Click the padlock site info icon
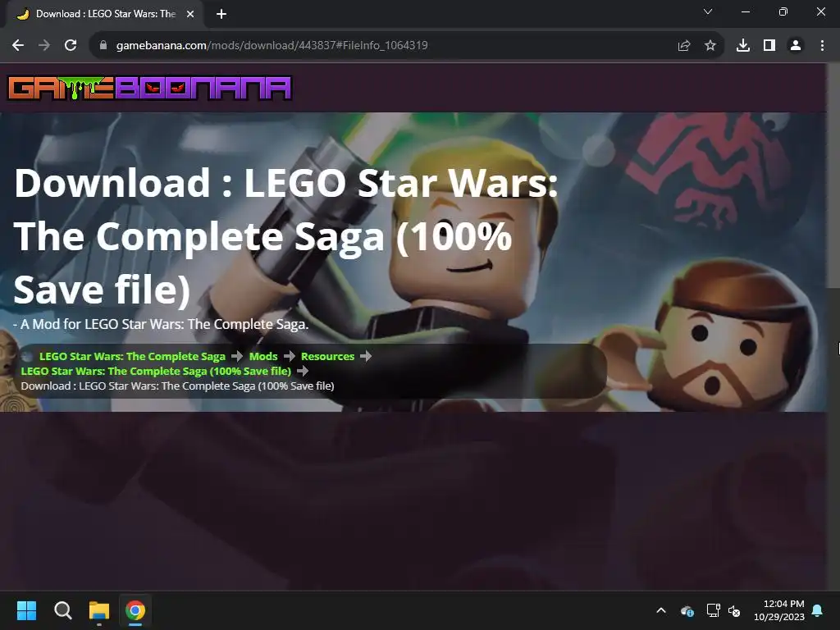The height and width of the screenshot is (630, 840). point(103,45)
